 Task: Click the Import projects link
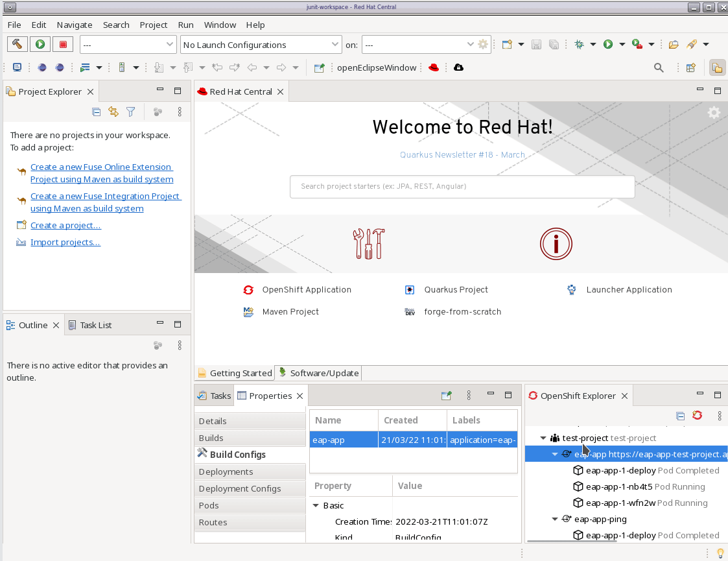point(65,242)
